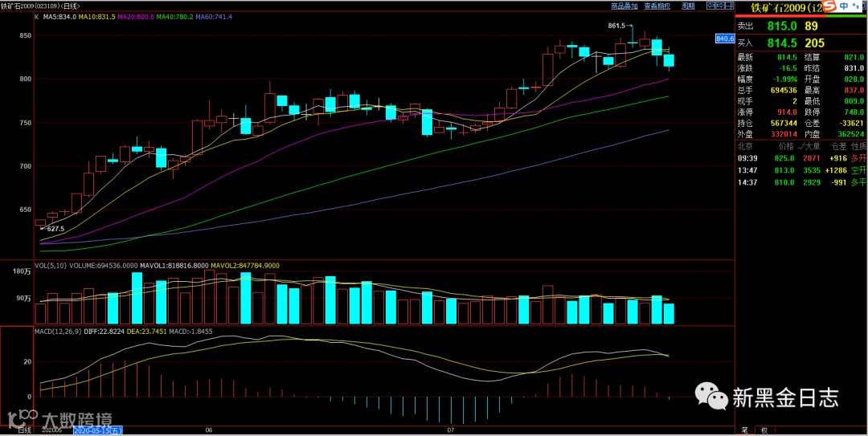
Task: Click the 结算 value 821.0
Action: coord(854,58)
